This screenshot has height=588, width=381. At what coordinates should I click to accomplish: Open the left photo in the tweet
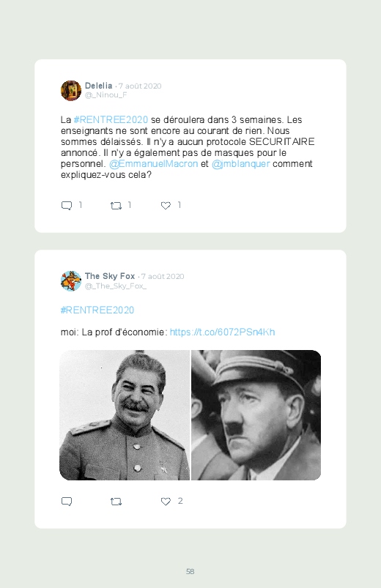coord(125,415)
